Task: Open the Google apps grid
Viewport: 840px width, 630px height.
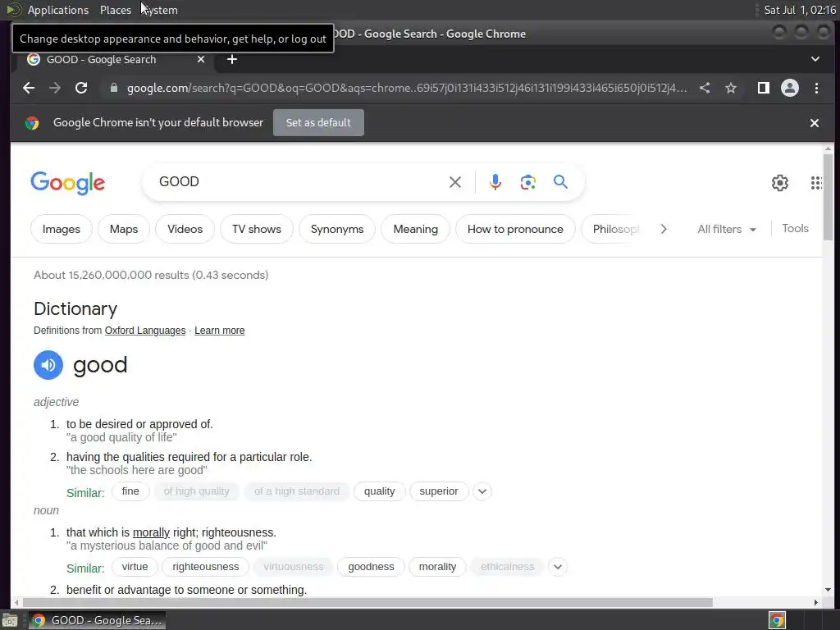Action: click(816, 183)
